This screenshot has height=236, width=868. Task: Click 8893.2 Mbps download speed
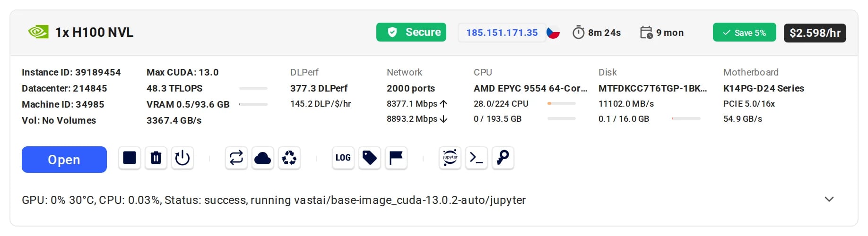tap(417, 118)
